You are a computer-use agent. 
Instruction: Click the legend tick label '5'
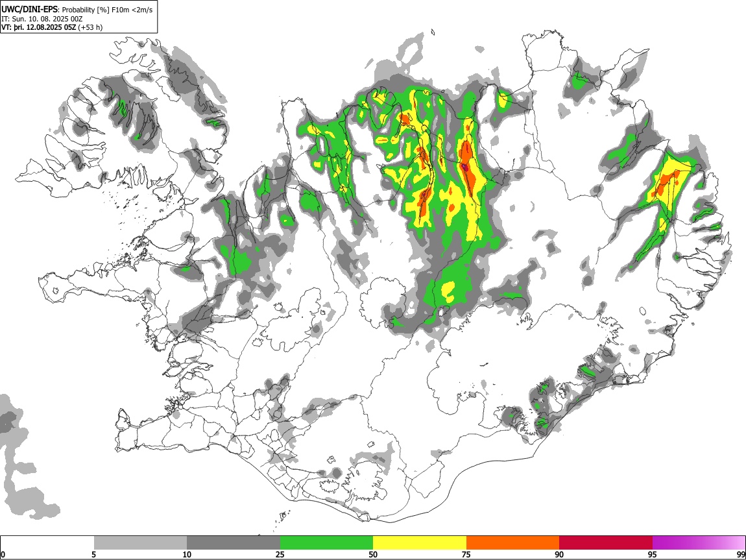pos(93,554)
